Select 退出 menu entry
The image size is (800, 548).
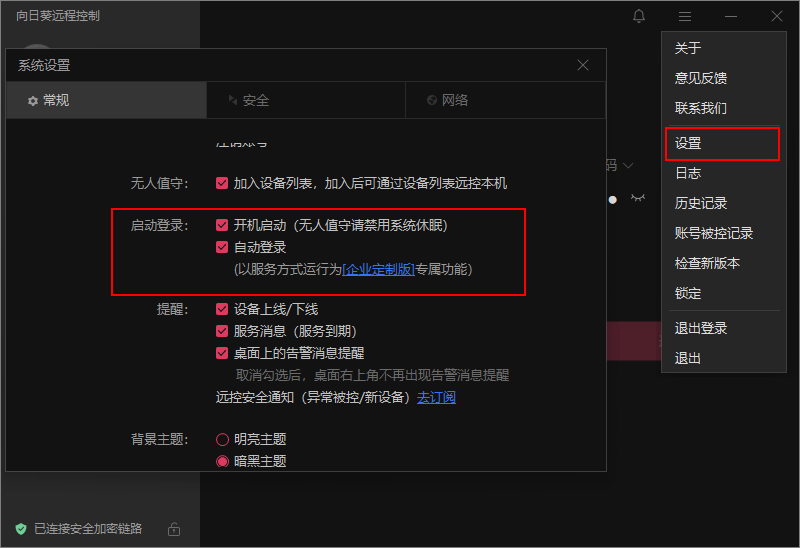tap(723, 358)
